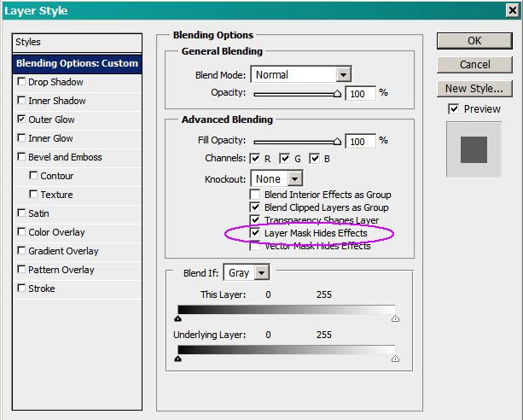Viewport: 523px width, 420px height.
Task: Select Blending Options: Custom entry
Action: [x=77, y=63]
